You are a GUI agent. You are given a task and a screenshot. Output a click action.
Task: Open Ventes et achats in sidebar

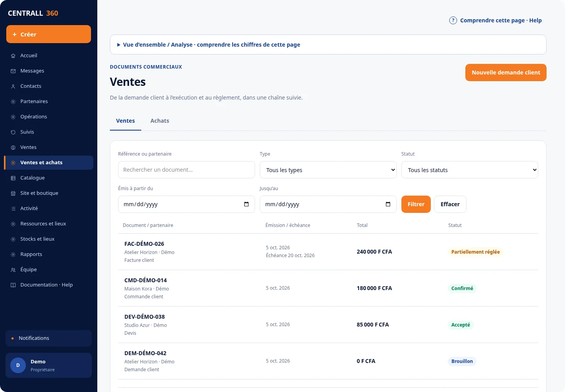click(49, 163)
